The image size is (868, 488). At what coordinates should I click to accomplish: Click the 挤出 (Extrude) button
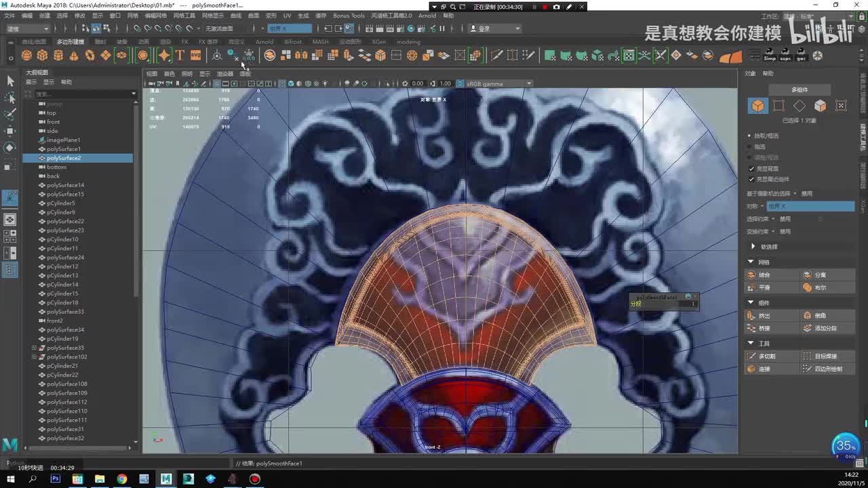tap(771, 316)
